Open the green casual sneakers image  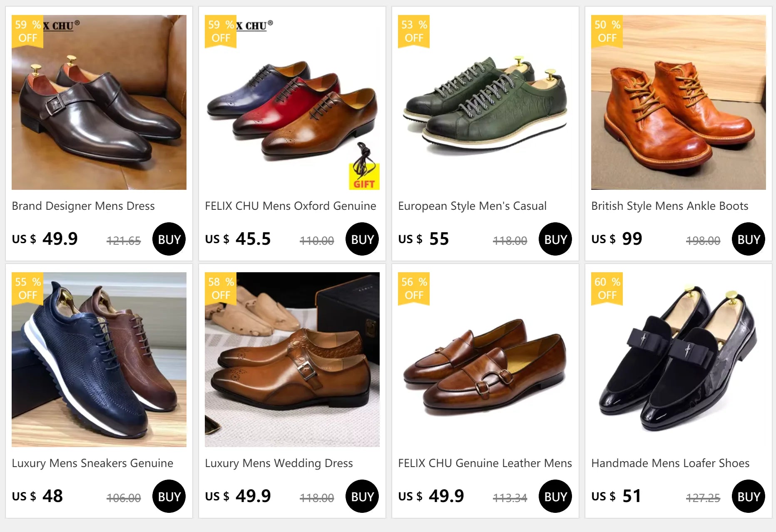coord(485,102)
